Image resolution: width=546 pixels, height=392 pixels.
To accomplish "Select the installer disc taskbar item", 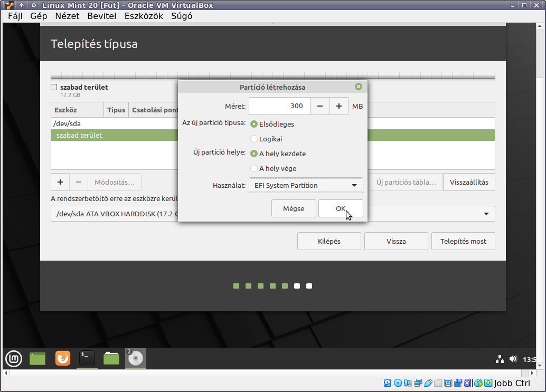I will pos(136,358).
